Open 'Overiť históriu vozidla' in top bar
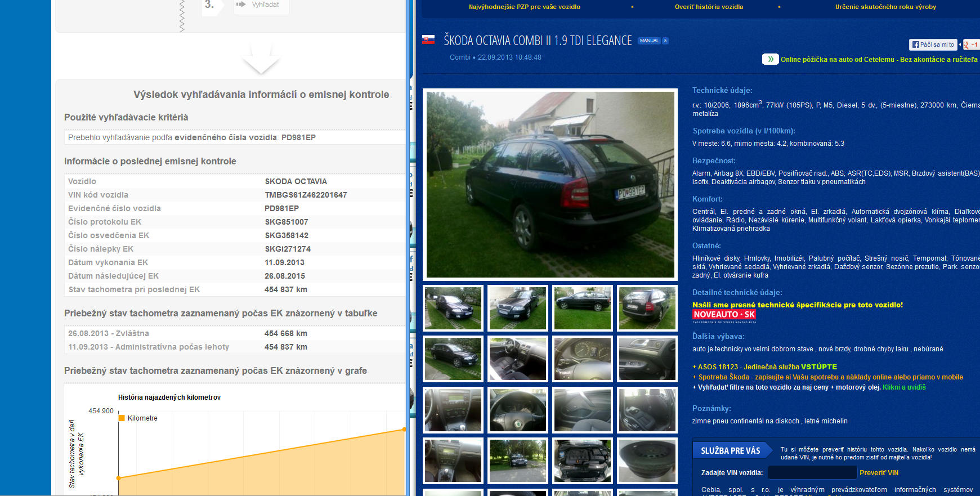Viewport: 980px width, 496px height. (x=709, y=7)
